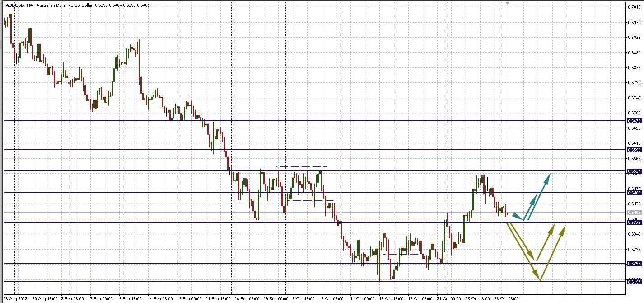Select the 0.6197 price level label
The width and height of the screenshot is (644, 303).
[x=634, y=282]
